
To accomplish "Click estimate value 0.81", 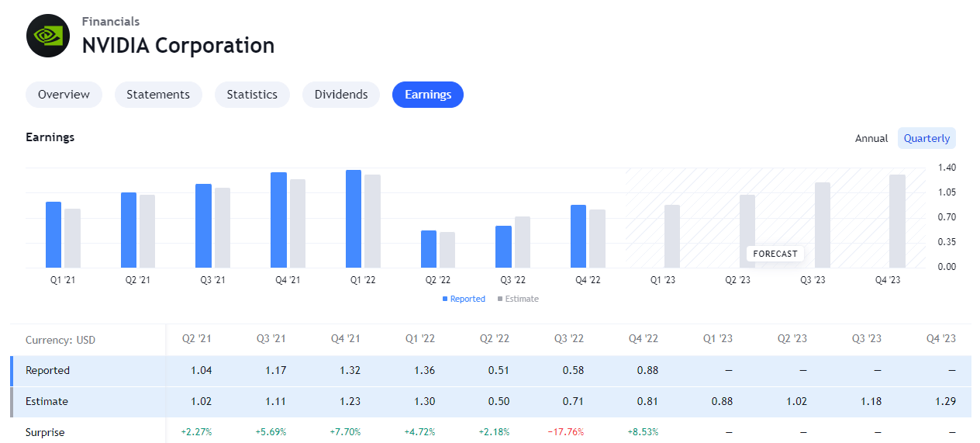I will [x=647, y=401].
